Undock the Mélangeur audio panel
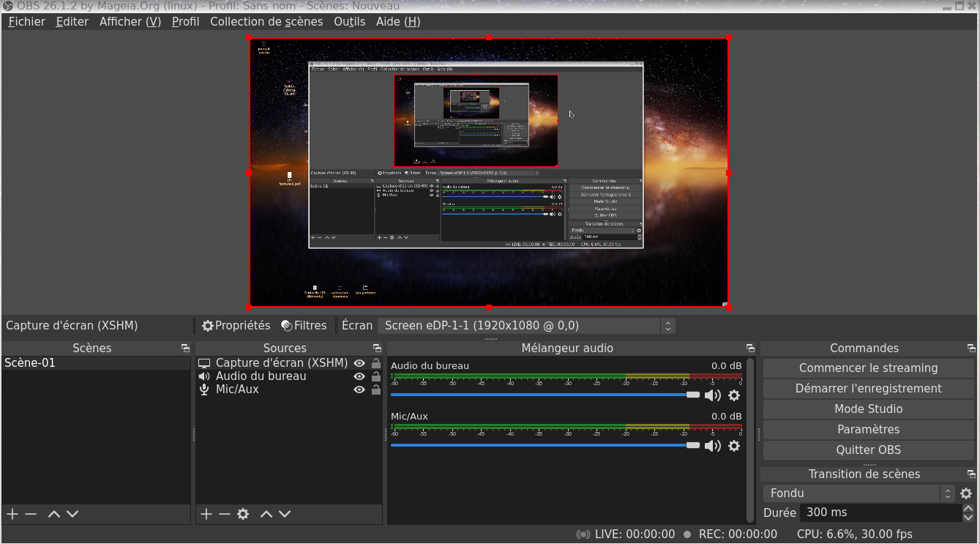 click(x=750, y=349)
